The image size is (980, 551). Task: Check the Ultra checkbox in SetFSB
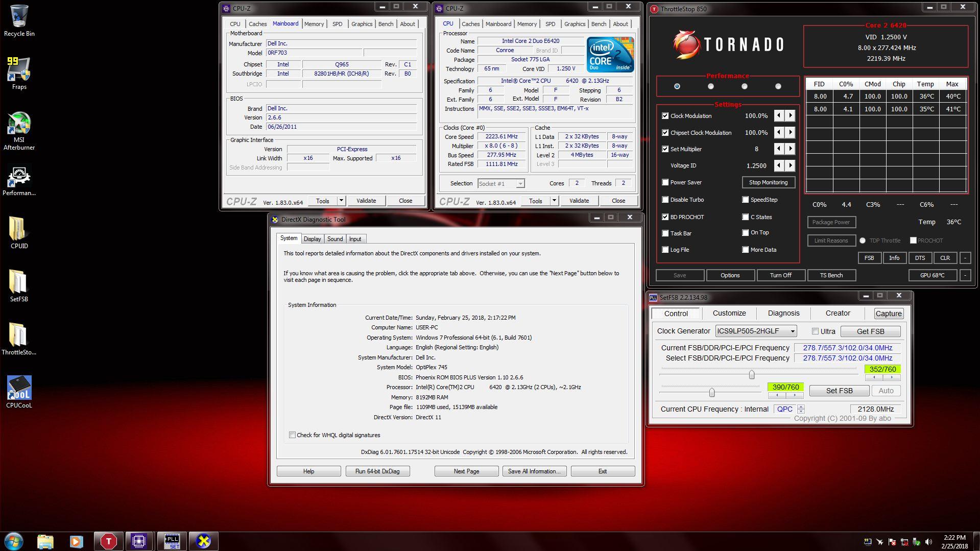815,331
